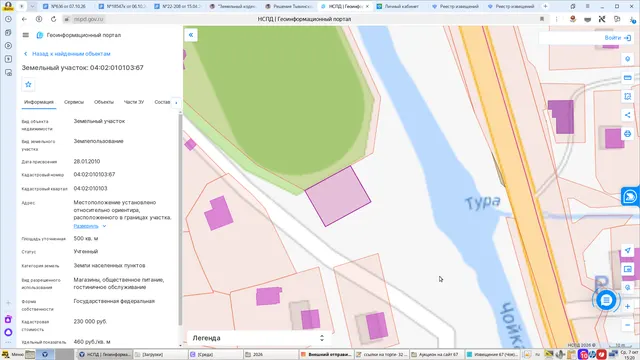
Task: Go back in browser history
Action: [x=24, y=19]
